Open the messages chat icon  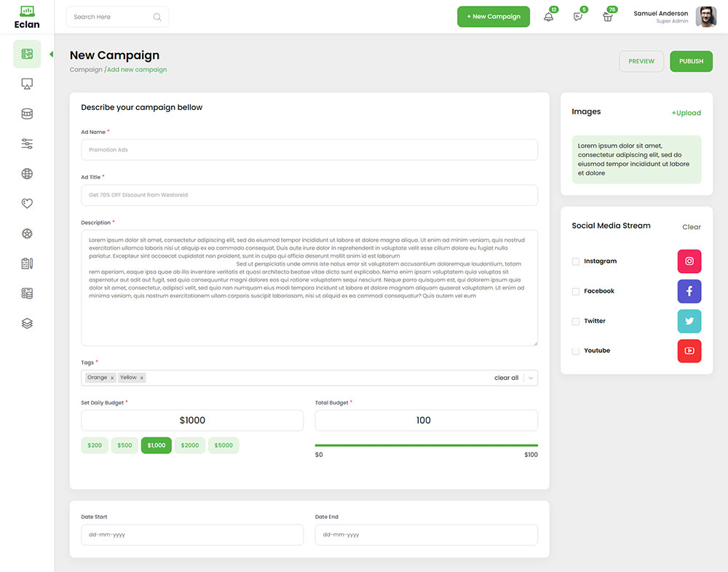(578, 17)
